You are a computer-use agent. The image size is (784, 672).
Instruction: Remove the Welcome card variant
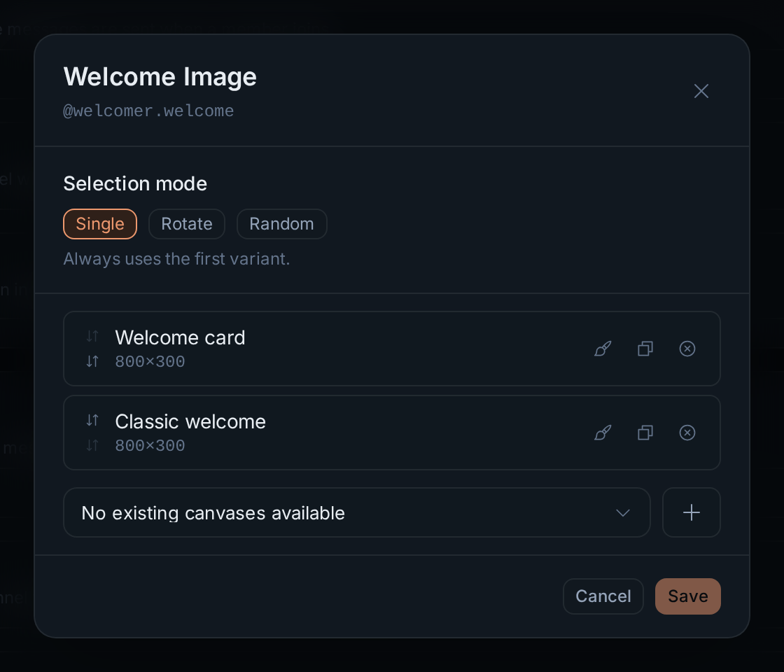pyautogui.click(x=687, y=349)
